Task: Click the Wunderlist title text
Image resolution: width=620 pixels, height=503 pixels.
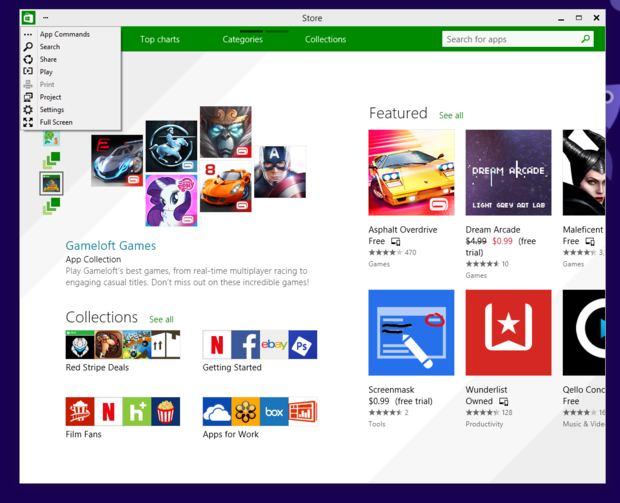Action: 486,390
